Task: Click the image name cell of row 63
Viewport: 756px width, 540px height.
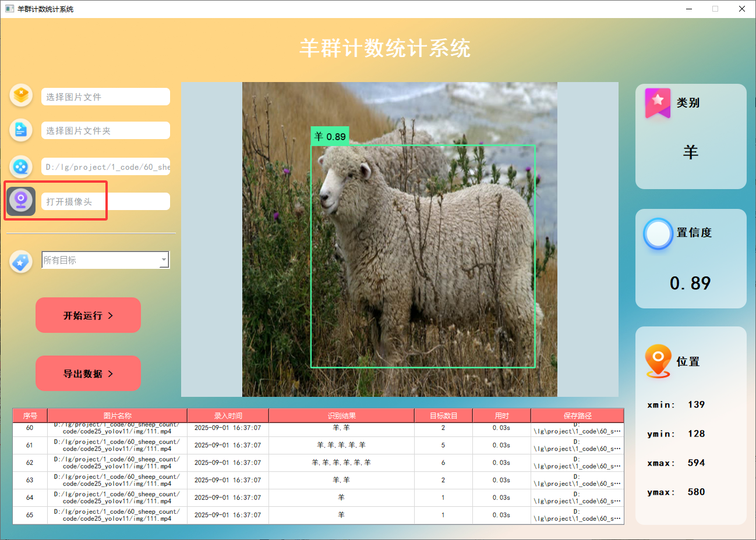Action: 117,480
